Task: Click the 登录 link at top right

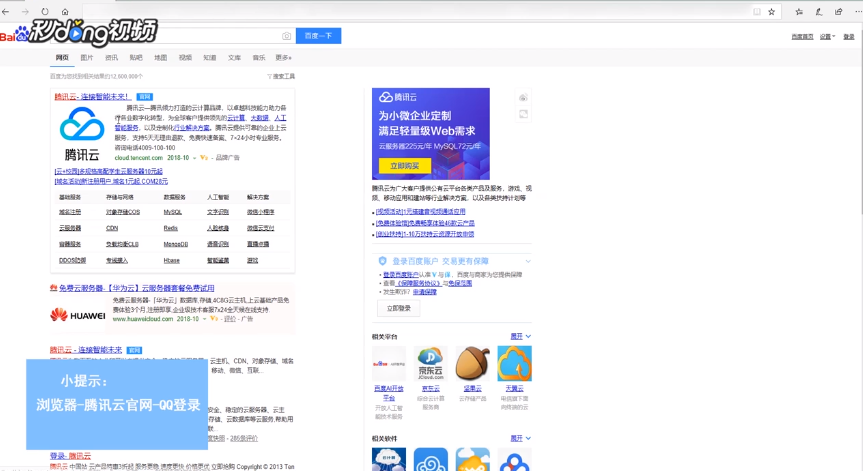Action: (x=849, y=37)
